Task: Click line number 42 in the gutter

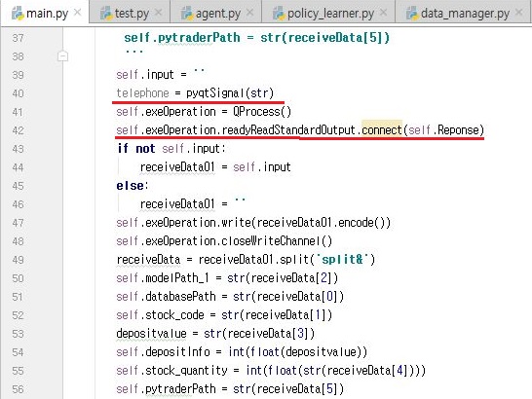Action: tap(18, 130)
